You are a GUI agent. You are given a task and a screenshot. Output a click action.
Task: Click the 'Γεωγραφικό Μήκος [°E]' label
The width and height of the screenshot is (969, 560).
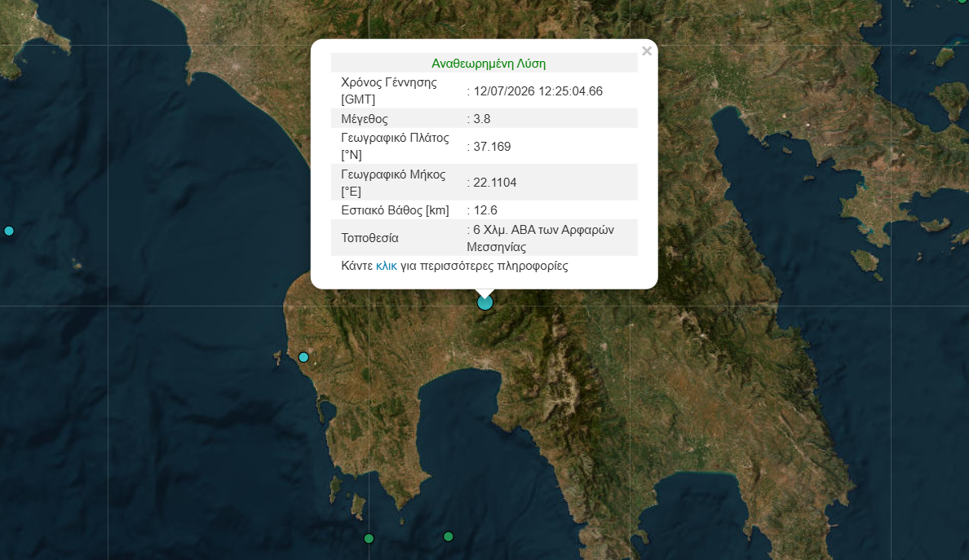(x=393, y=183)
